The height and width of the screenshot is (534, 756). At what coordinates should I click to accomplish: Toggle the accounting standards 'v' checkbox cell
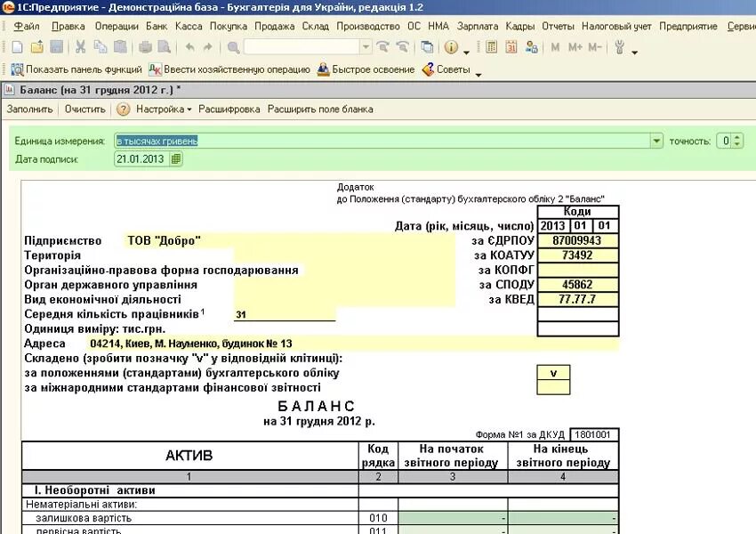[x=553, y=373]
